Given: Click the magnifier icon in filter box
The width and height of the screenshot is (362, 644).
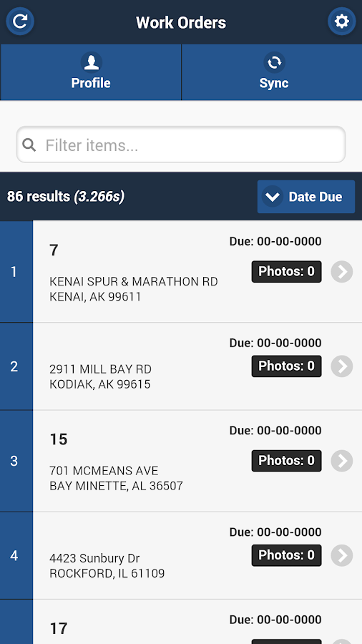Looking at the screenshot, I should pyautogui.click(x=29, y=145).
